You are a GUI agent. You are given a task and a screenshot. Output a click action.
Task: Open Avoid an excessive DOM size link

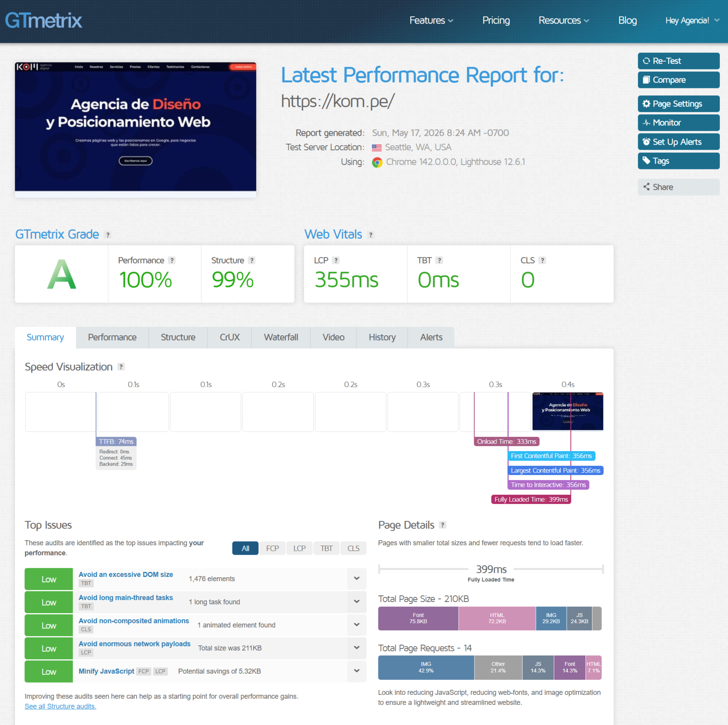point(126,575)
